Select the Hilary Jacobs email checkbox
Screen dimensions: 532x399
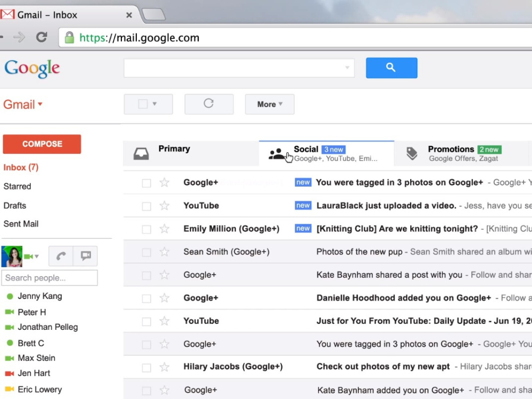coord(147,368)
